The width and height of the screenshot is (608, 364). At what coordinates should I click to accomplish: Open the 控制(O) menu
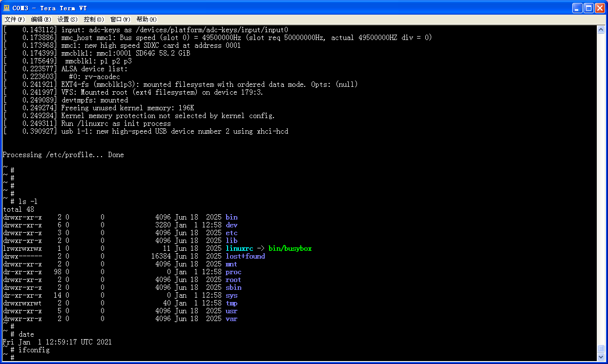coord(94,20)
